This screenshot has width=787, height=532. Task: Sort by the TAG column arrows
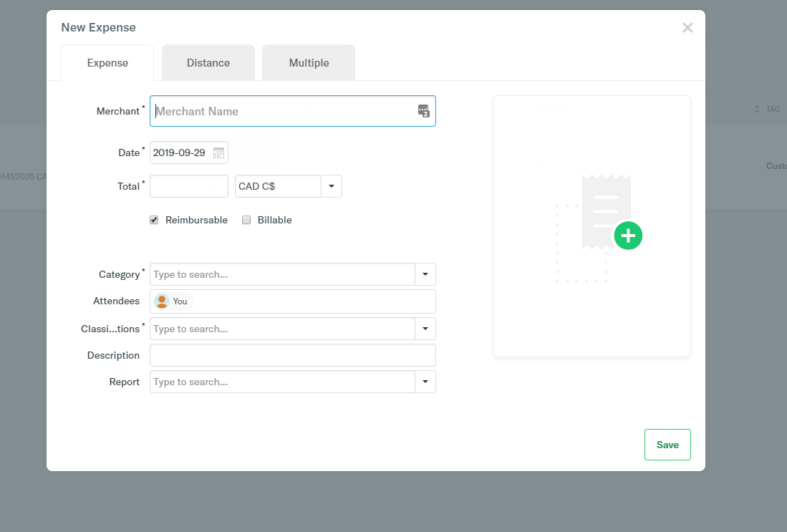757,109
